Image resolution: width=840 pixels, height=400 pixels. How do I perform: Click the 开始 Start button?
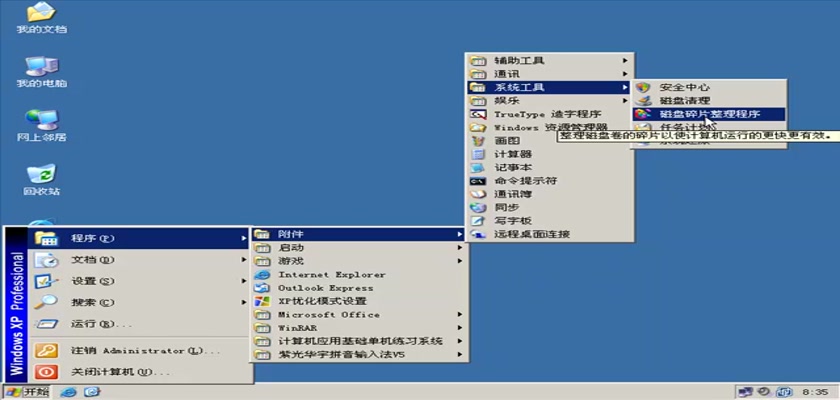coord(27,392)
